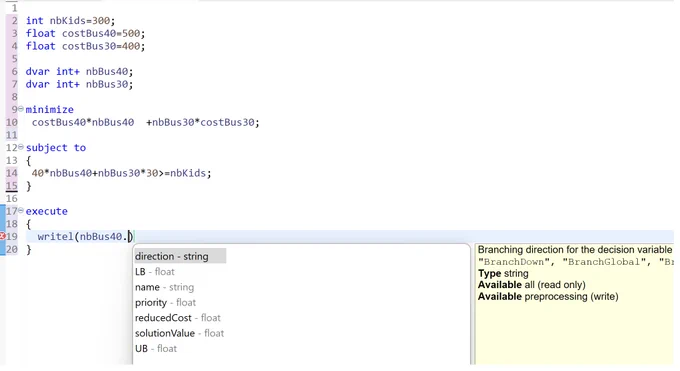The image size is (680, 371).
Task: Click 'Branching direction' documentation tooltip text
Action: coord(575,250)
